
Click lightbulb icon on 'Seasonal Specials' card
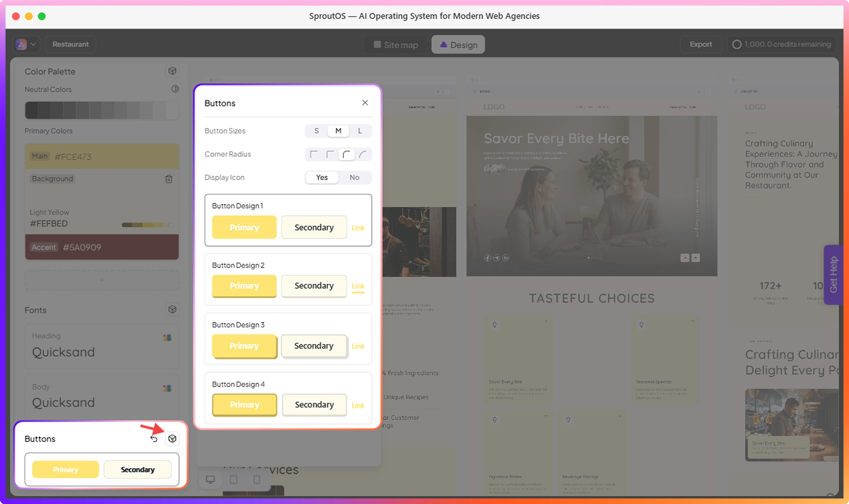tap(641, 325)
